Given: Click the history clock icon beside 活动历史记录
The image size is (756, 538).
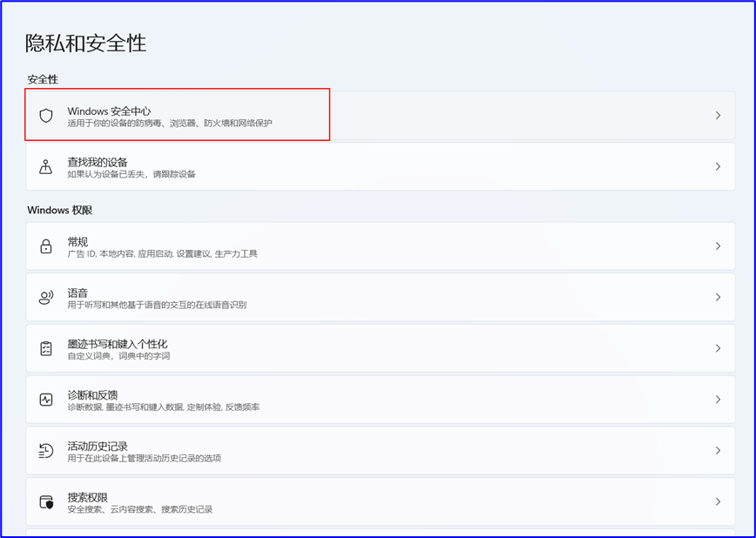Looking at the screenshot, I should pos(46,450).
